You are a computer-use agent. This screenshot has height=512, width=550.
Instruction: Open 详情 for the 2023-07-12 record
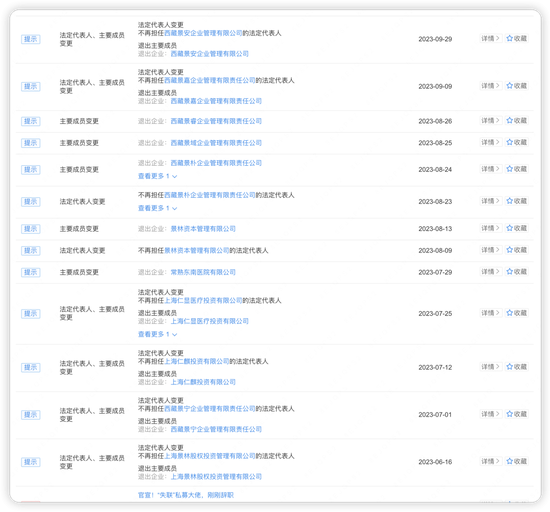[491, 367]
